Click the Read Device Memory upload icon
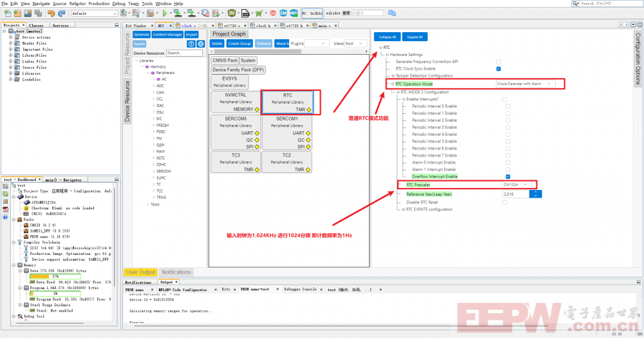The width and height of the screenshot is (644, 338). tap(191, 13)
